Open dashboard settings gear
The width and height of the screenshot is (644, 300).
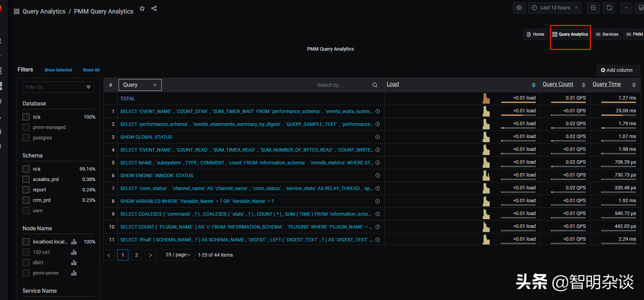(x=519, y=8)
